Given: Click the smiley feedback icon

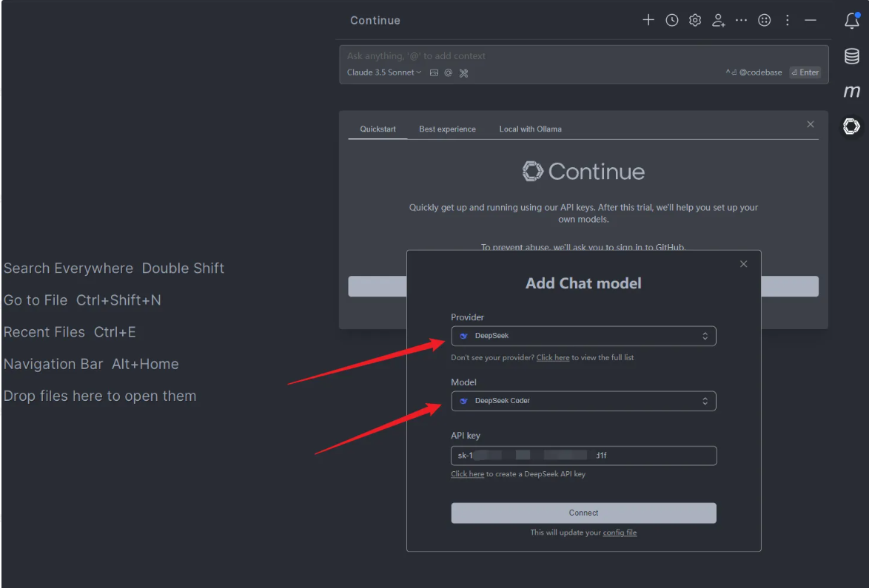Looking at the screenshot, I should [764, 21].
